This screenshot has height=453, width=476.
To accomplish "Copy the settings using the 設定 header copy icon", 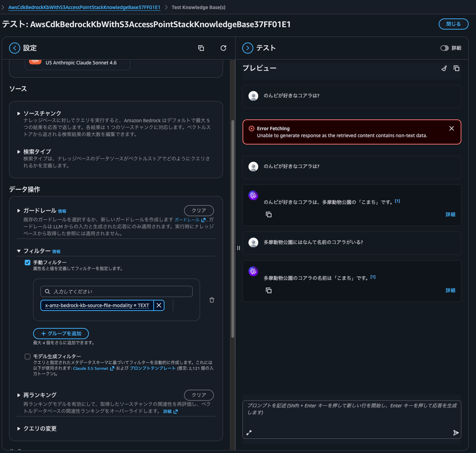I will point(201,48).
